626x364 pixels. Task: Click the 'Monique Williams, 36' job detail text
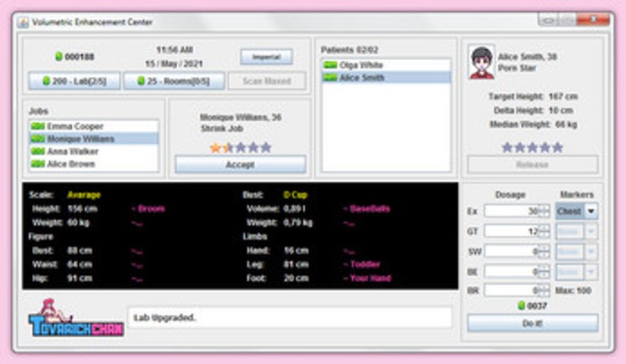tap(241, 118)
